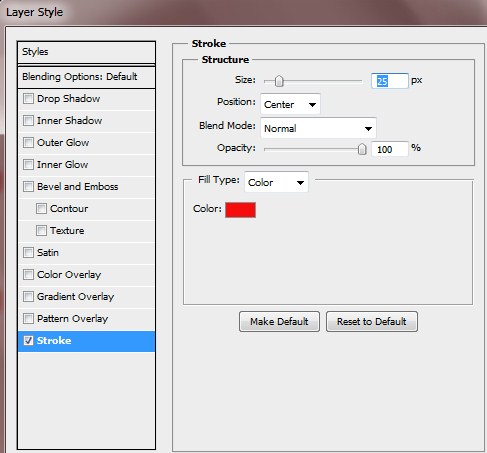Screen dimensions: 487x453
Task: Uncheck the Stroke effect checkbox
Action: pos(28,341)
